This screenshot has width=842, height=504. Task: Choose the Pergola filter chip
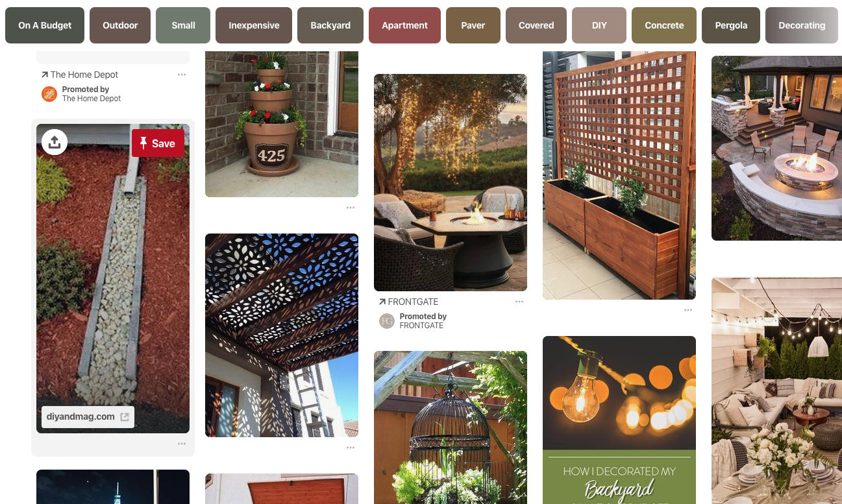[731, 25]
